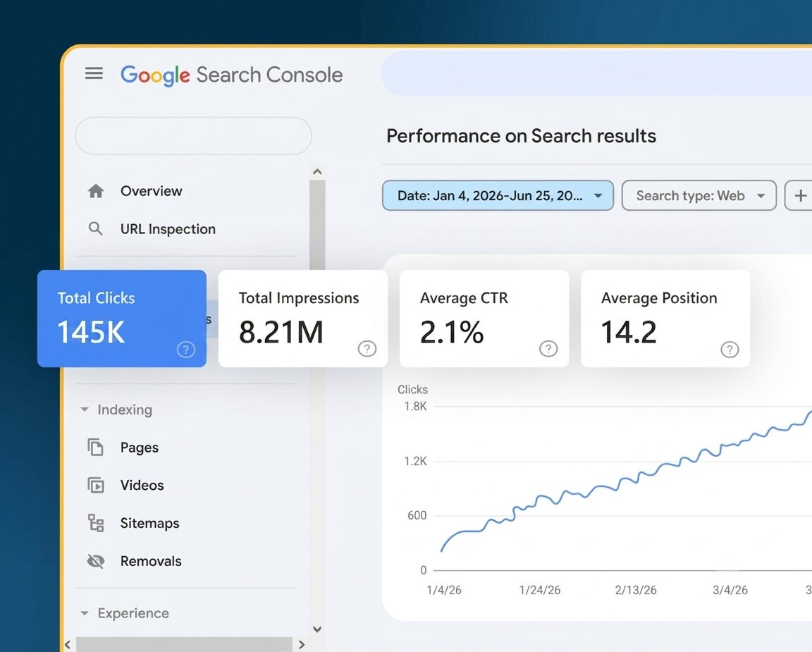812x652 pixels.
Task: Toggle the Average Position metric card
Action: [665, 319]
